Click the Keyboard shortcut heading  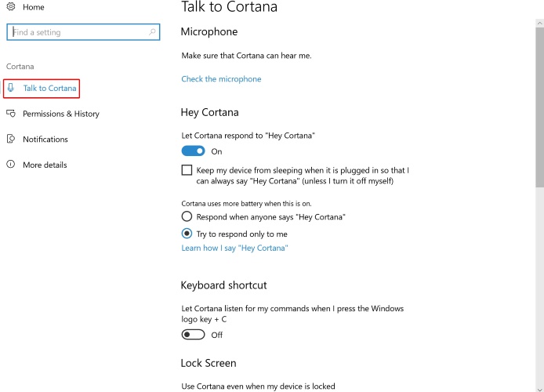(x=223, y=285)
